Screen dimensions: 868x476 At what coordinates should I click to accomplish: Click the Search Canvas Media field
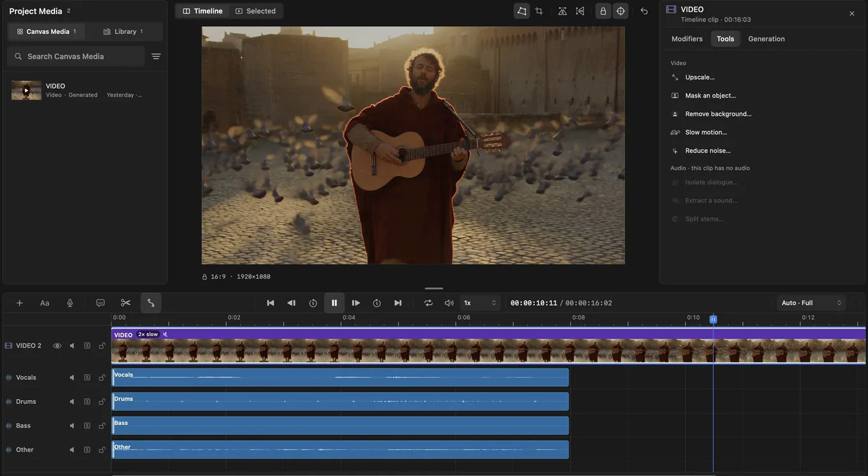[x=77, y=56]
